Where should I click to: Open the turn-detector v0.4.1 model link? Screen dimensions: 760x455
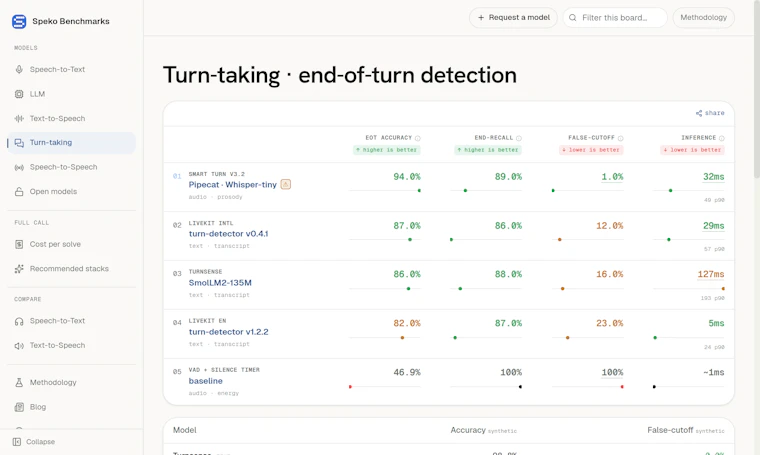(x=228, y=234)
